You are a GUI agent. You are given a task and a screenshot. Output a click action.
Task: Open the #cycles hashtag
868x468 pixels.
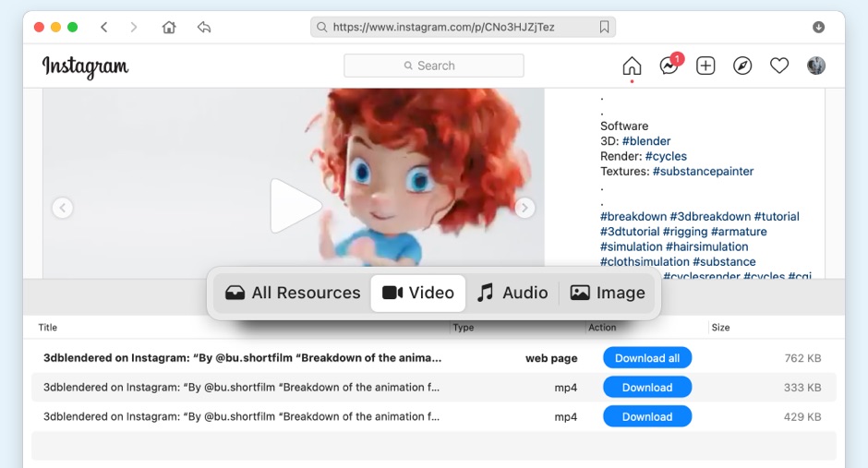coord(666,156)
